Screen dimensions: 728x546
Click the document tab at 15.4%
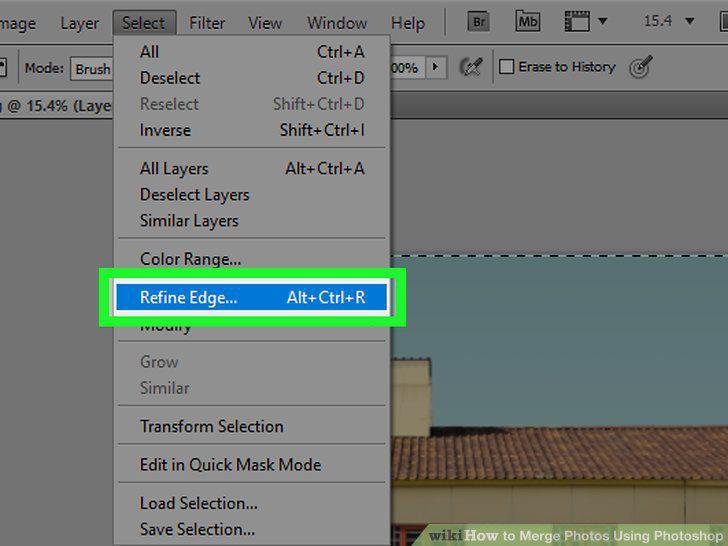(x=57, y=106)
